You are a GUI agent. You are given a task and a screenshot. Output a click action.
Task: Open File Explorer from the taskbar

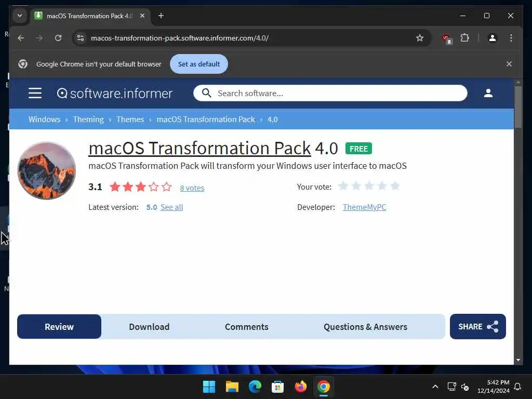[232, 387]
